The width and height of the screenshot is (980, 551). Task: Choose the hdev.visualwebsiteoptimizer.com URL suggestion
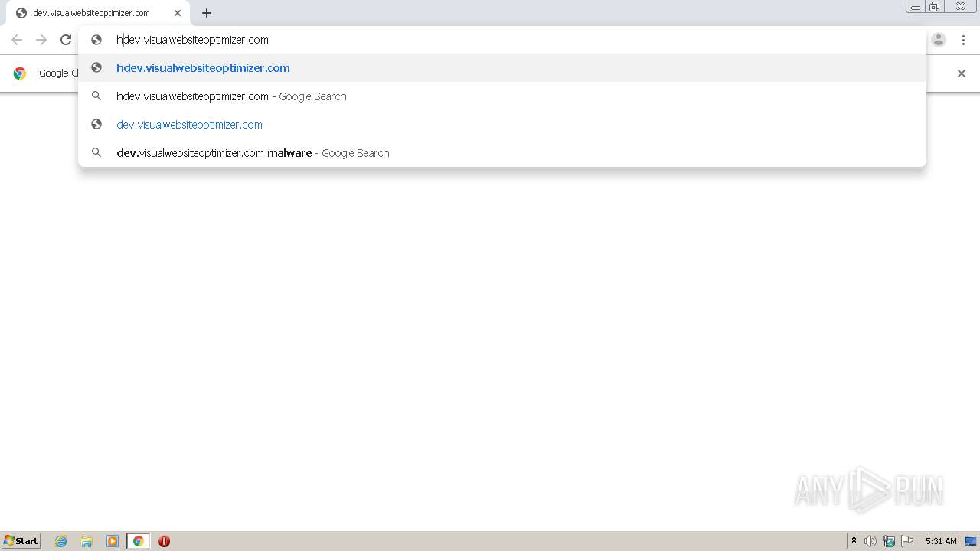(502, 68)
